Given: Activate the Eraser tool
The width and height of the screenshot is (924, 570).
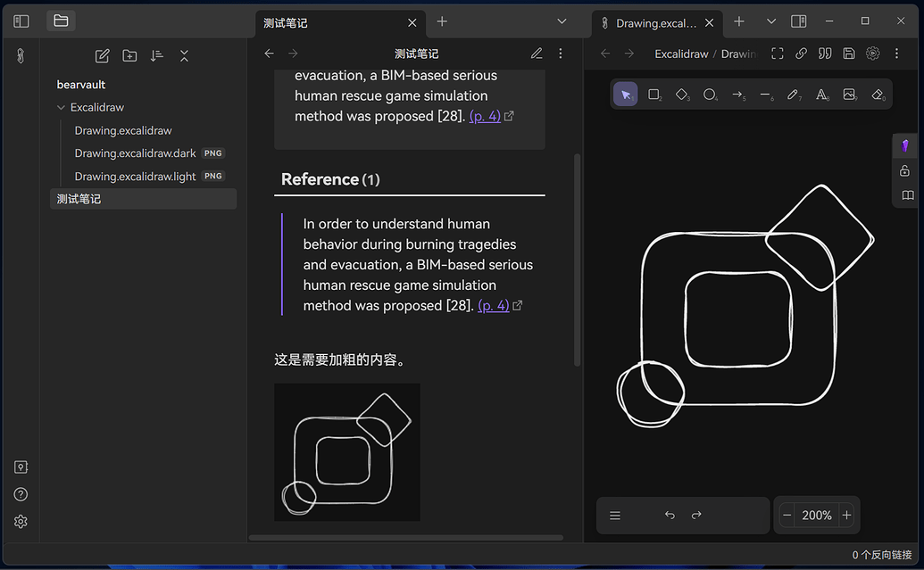Looking at the screenshot, I should click(877, 94).
